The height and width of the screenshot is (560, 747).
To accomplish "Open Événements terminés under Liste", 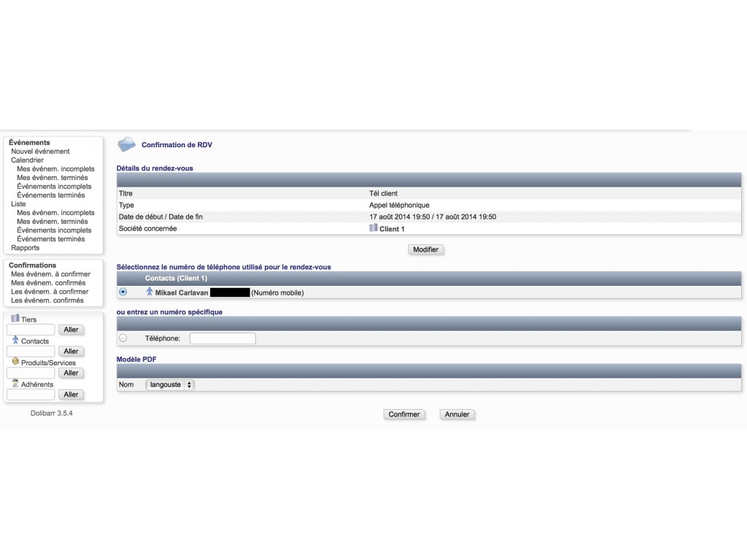I will (50, 239).
